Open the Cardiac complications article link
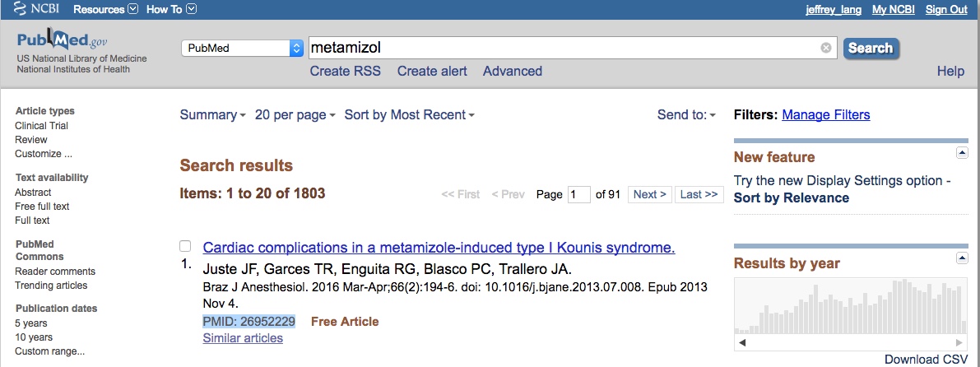980x367 pixels. 439,248
